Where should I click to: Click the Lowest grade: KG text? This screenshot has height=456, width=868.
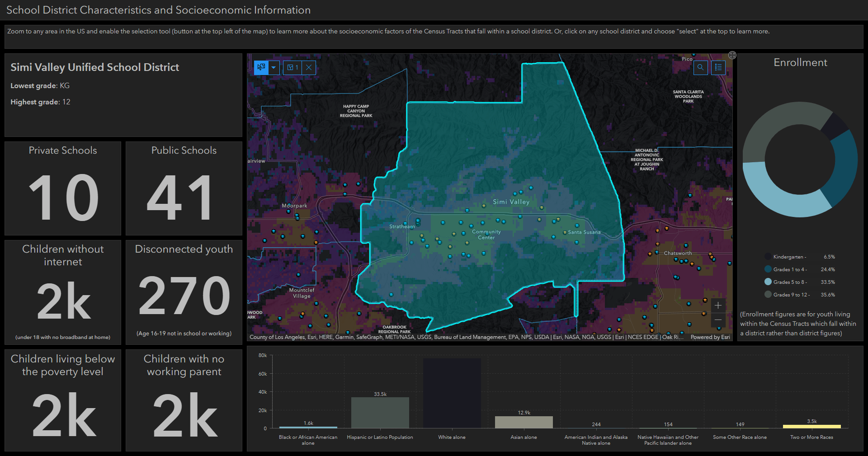coord(40,86)
